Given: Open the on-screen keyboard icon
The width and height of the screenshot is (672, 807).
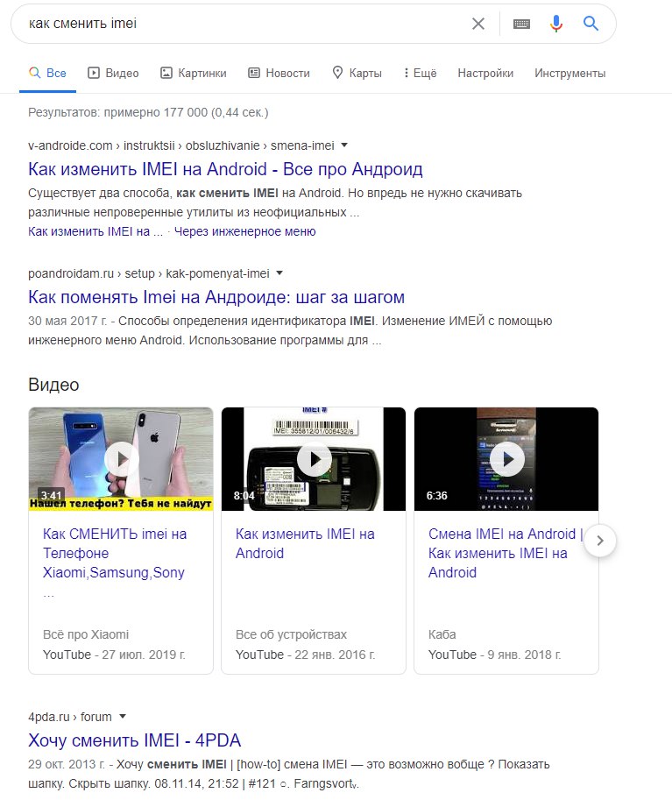Looking at the screenshot, I should (521, 24).
